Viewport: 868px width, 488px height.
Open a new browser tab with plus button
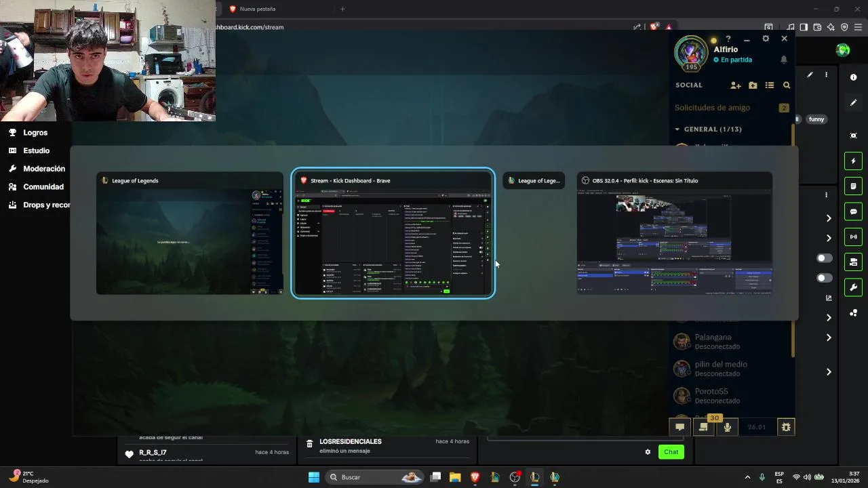(342, 9)
